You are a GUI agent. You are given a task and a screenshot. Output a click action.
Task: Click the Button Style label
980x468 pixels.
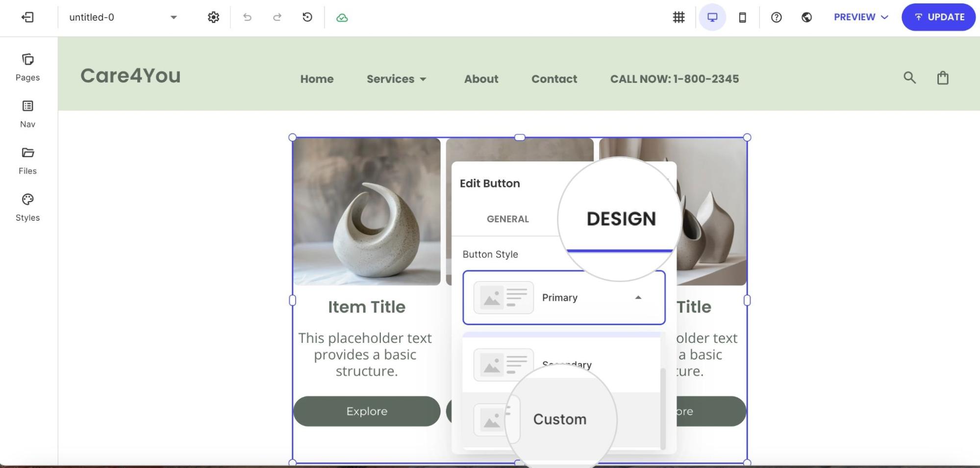(490, 255)
